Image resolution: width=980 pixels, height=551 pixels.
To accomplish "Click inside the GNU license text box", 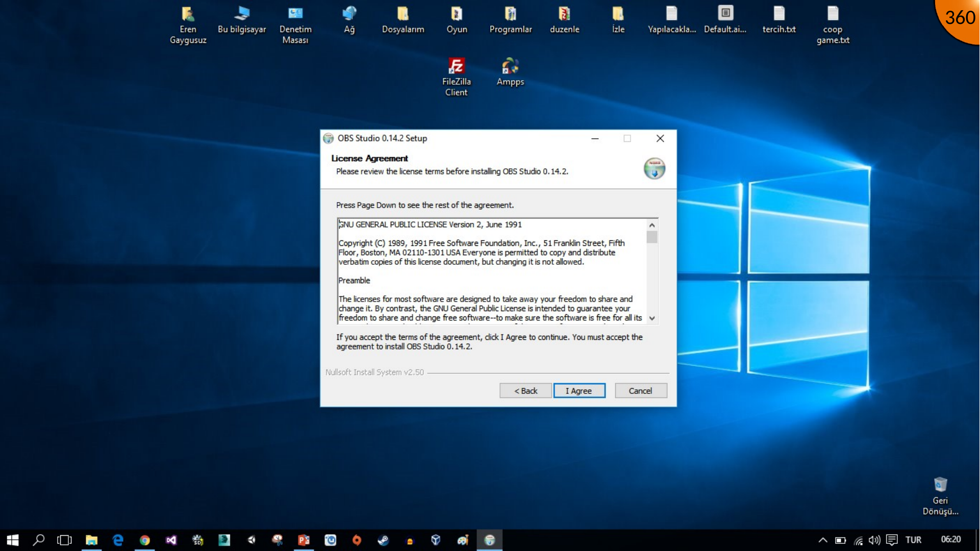I will click(x=492, y=271).
